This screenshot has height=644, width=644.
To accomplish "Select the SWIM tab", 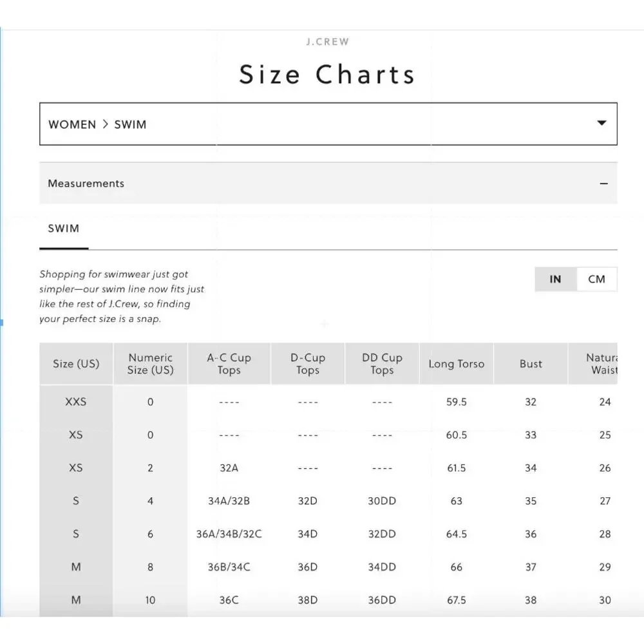I will point(64,229).
